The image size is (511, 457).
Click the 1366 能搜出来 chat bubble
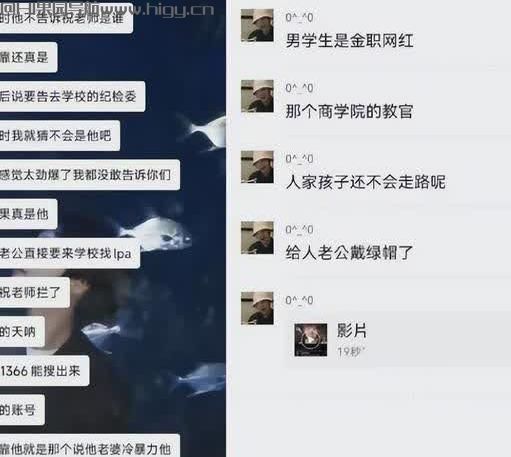tap(45, 371)
